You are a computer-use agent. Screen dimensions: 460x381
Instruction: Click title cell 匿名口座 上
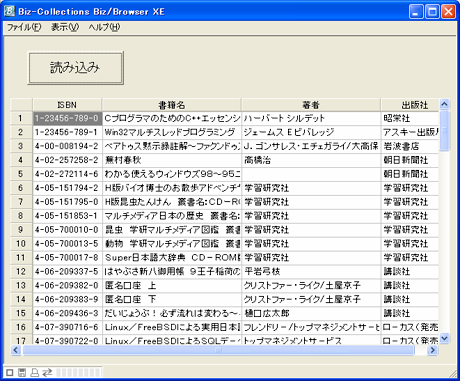click(172, 285)
